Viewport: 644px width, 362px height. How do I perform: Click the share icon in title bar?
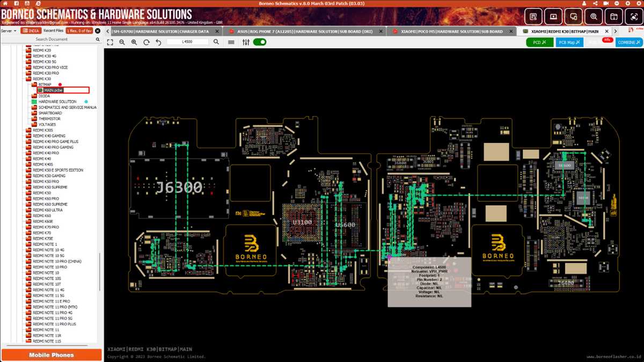[596, 3]
